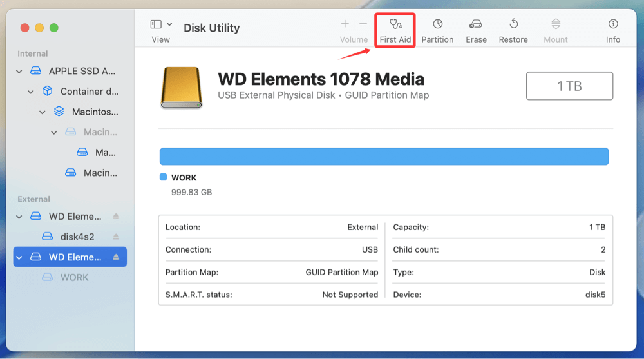Click the Internal section header
This screenshot has height=359, width=644.
click(32, 53)
